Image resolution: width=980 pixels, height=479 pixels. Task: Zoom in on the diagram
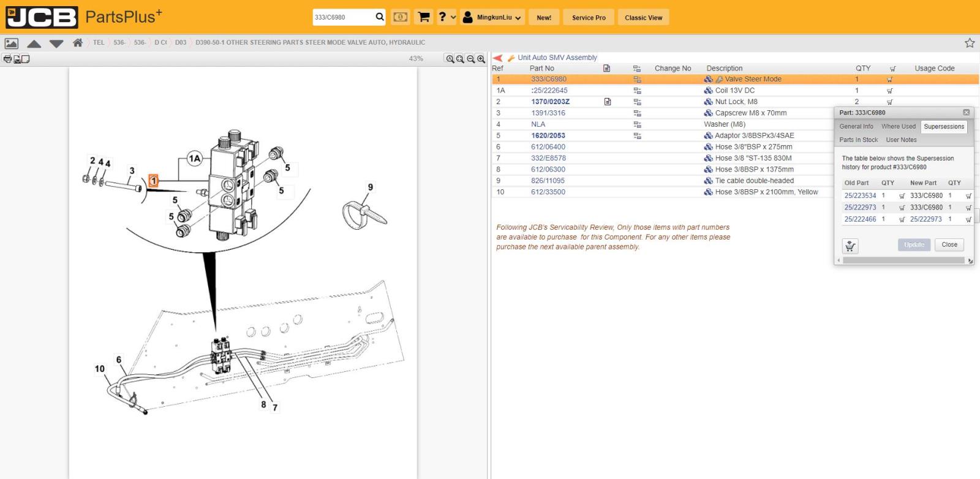point(481,59)
